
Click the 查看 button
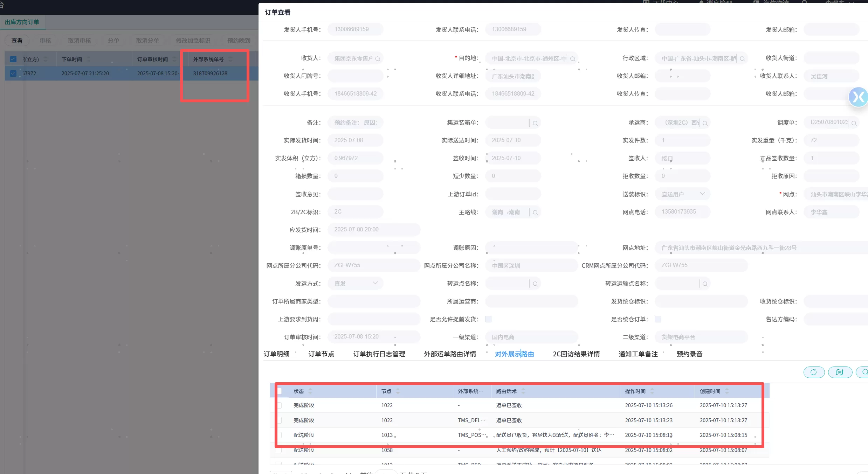[17, 41]
